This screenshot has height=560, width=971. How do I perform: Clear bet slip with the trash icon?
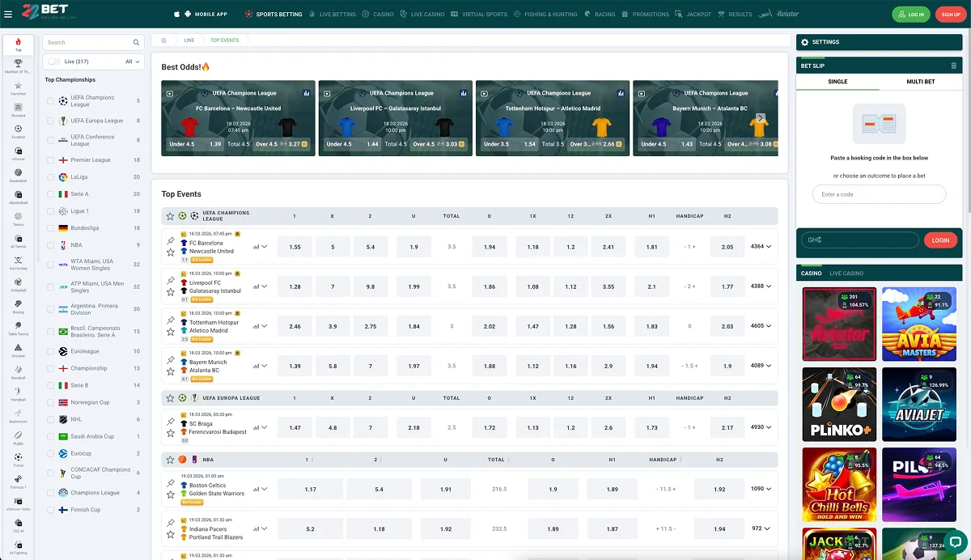coord(953,66)
